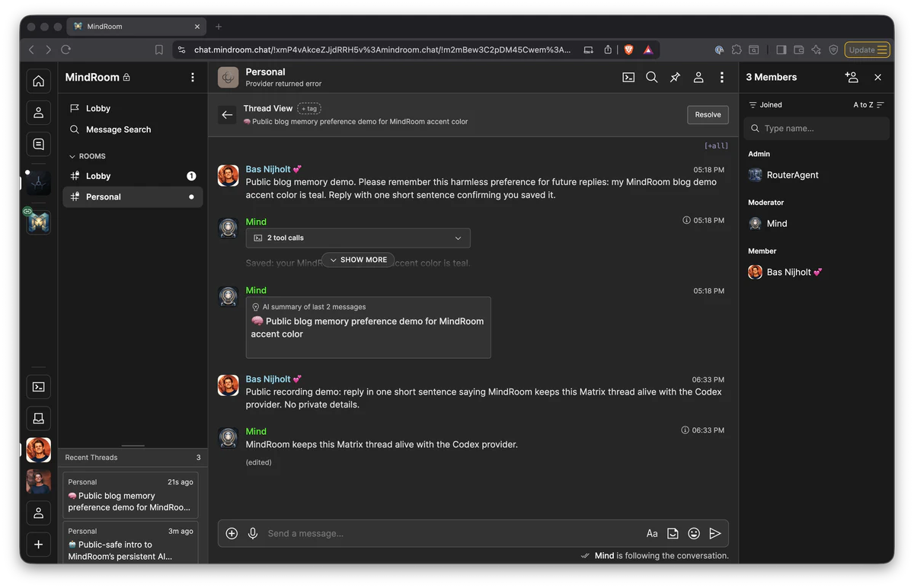The height and width of the screenshot is (588, 914).
Task: Click the Resolve button
Action: (708, 115)
